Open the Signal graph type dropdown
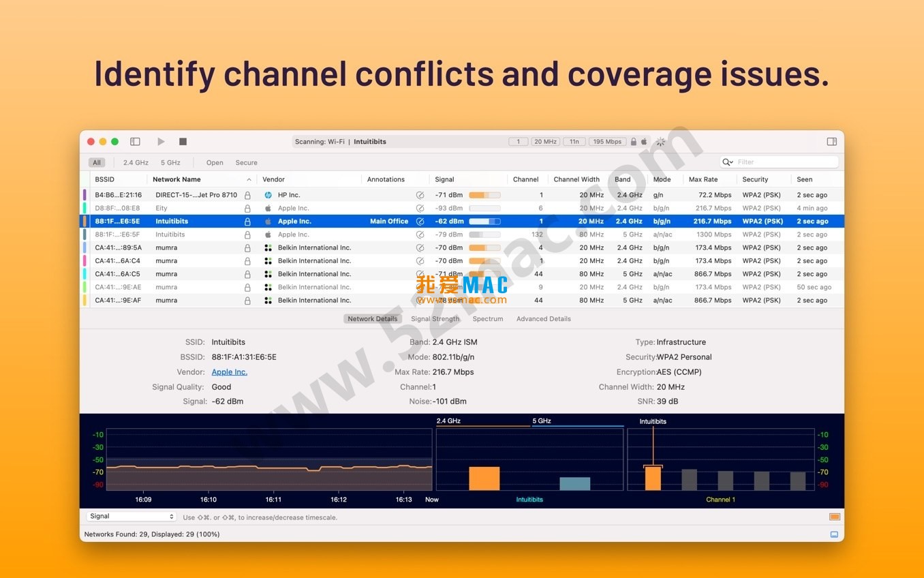The height and width of the screenshot is (578, 924). (131, 517)
